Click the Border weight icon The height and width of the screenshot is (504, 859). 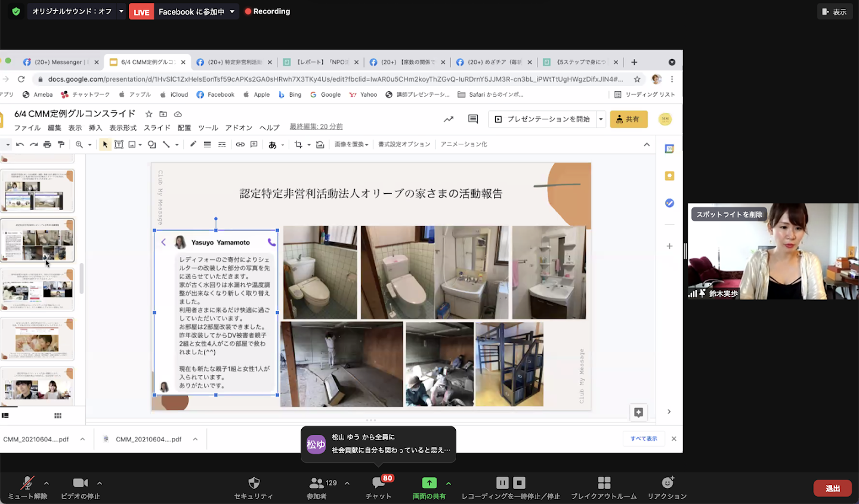[x=207, y=144]
